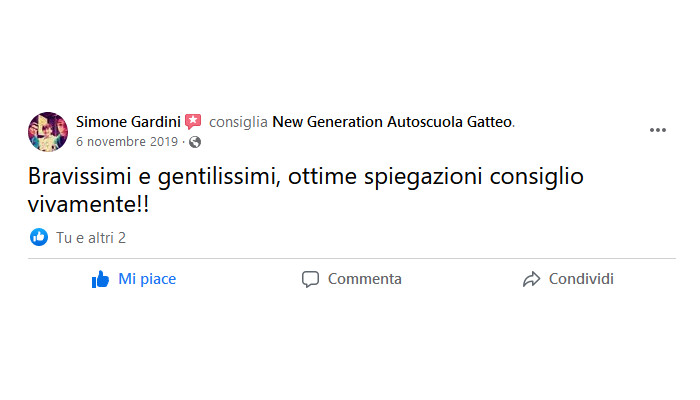This screenshot has width=700, height=400.
Task: Choose the "Condividi" button label
Action: pos(581,279)
